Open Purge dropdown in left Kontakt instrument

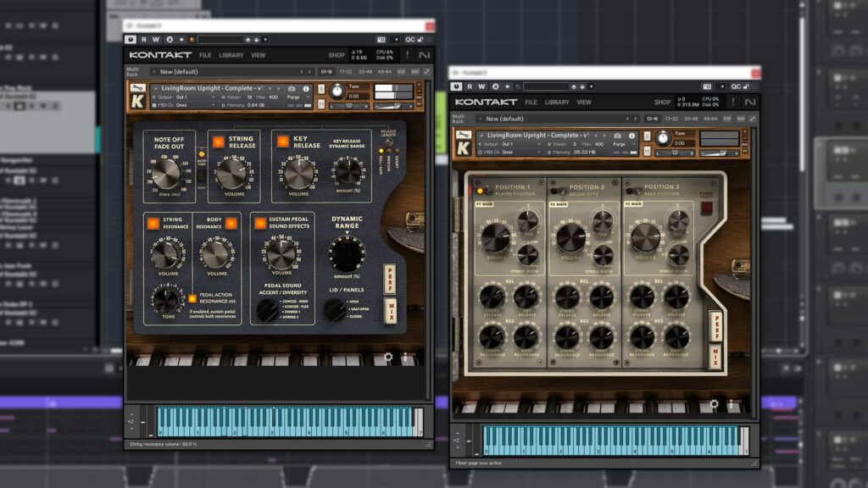coord(295,97)
